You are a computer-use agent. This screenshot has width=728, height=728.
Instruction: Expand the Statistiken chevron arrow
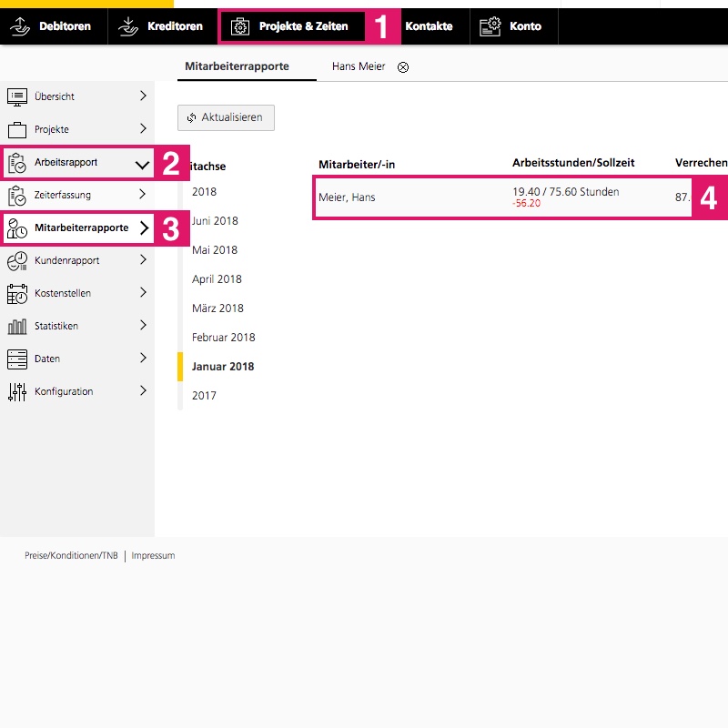click(x=143, y=326)
